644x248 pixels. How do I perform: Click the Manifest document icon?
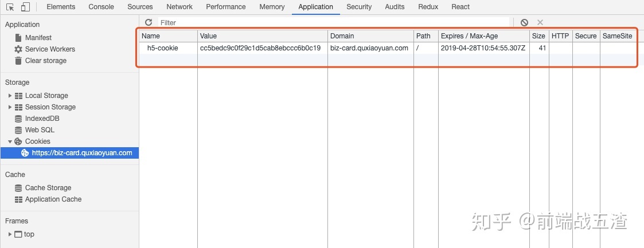[18, 38]
